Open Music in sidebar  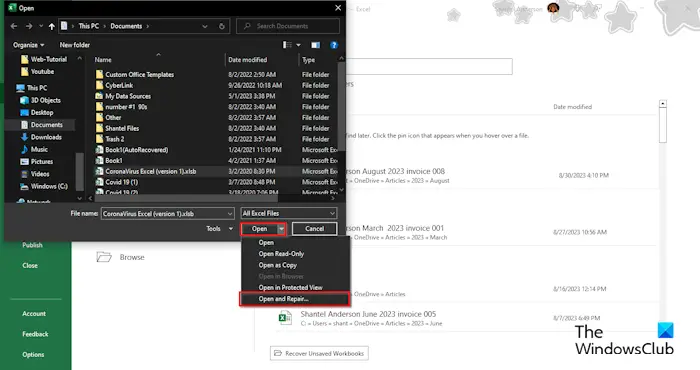coord(34,150)
